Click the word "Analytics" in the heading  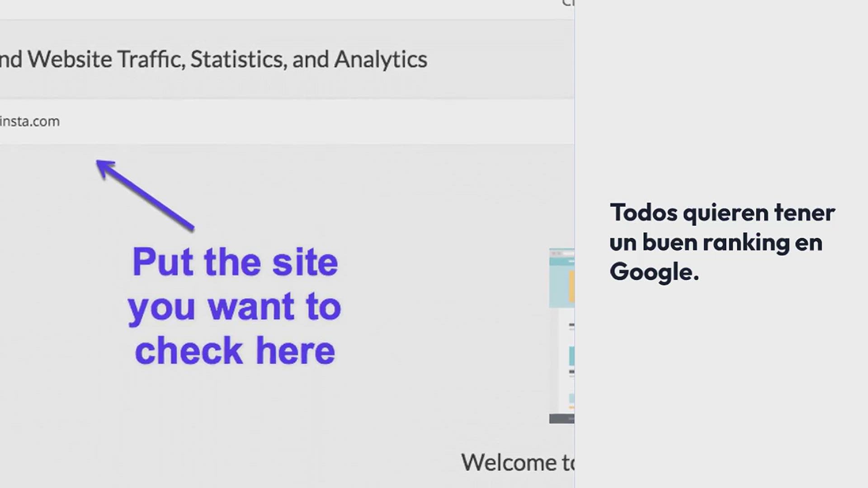coord(381,60)
